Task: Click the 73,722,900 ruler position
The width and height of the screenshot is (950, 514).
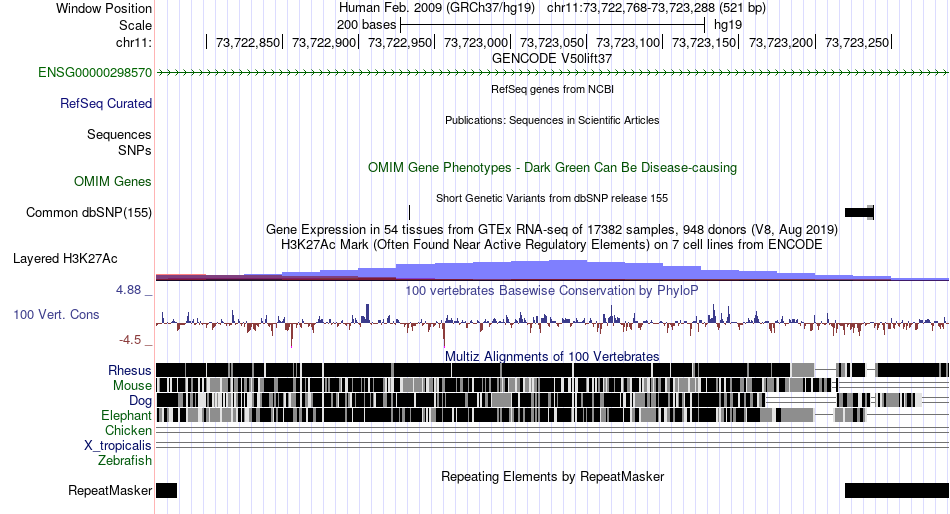Action: pos(324,42)
